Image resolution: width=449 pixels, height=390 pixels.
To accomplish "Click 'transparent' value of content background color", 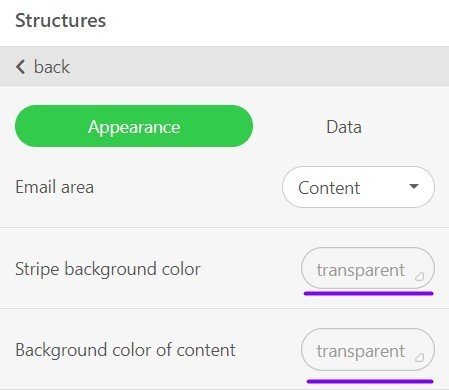I will (x=361, y=351).
